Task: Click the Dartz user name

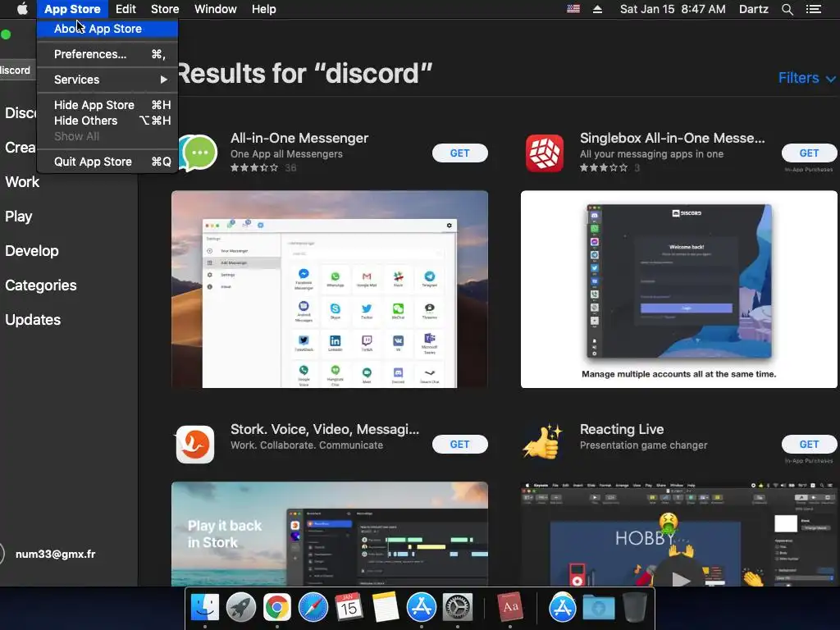Action: click(753, 9)
